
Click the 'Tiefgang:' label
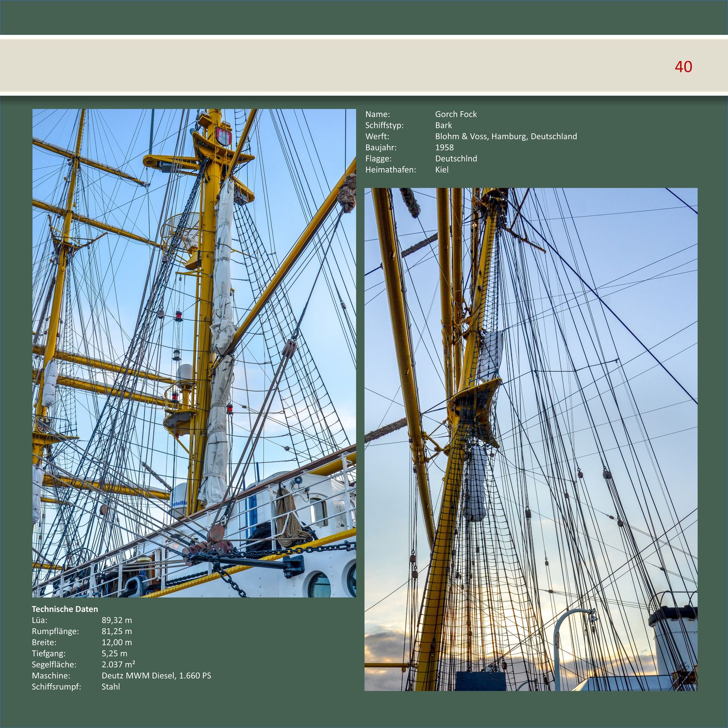49,654
